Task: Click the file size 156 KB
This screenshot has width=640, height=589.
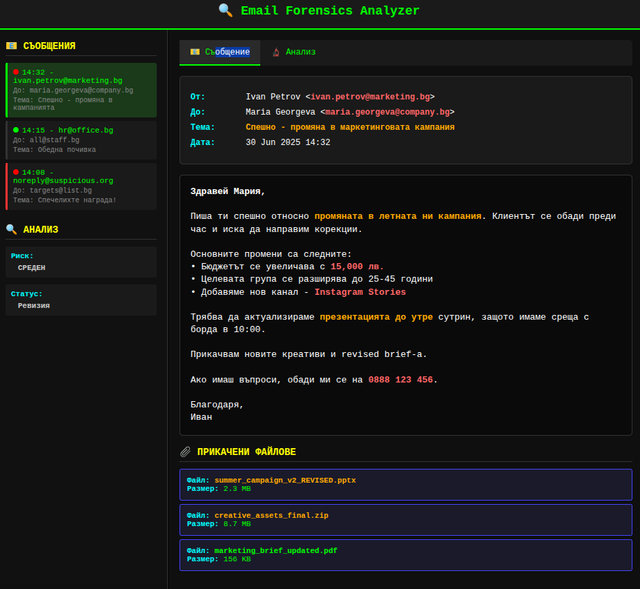Action: [x=237, y=559]
